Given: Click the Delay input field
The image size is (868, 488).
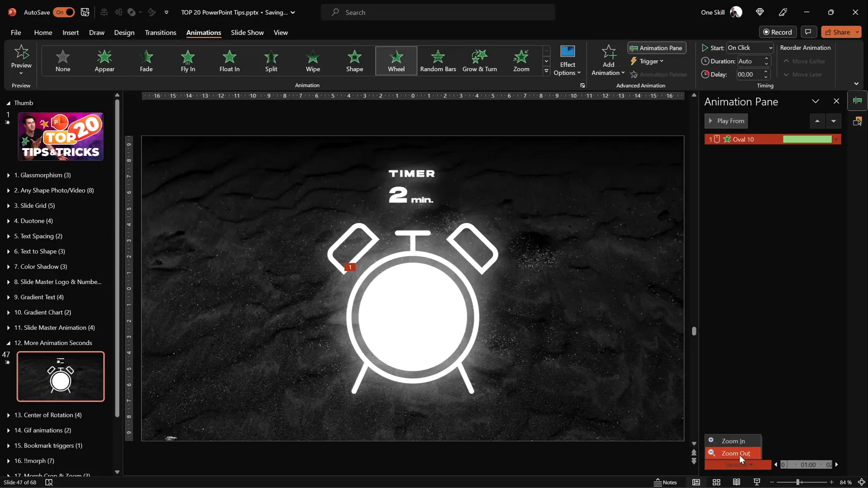Looking at the screenshot, I should point(749,75).
